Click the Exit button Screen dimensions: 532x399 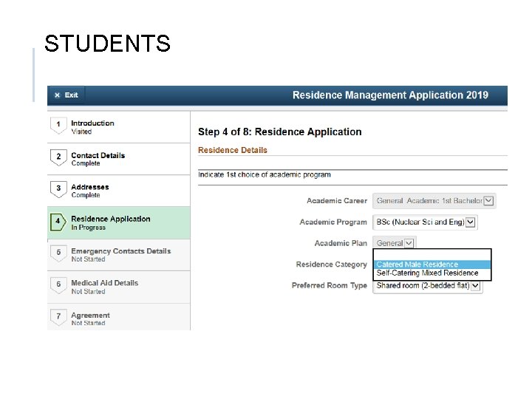(x=66, y=95)
